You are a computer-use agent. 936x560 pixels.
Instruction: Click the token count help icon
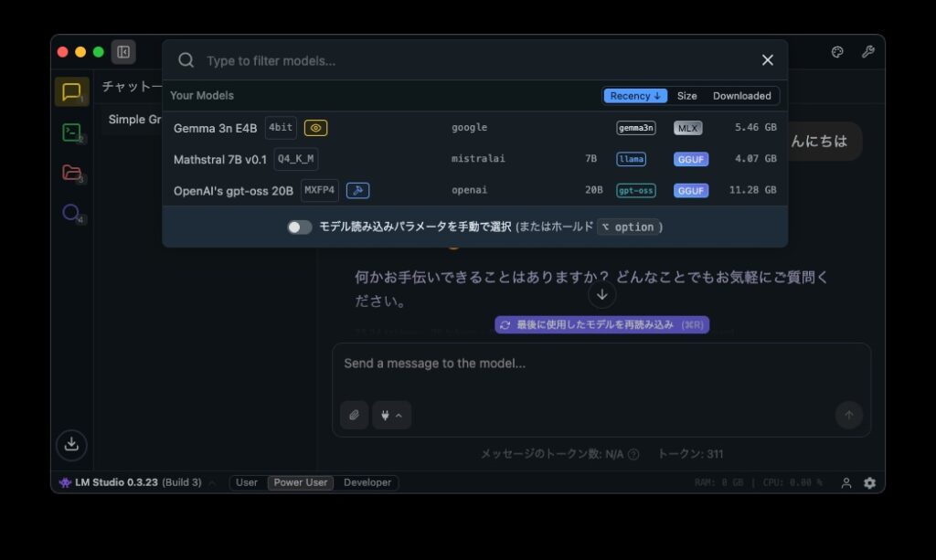click(633, 454)
